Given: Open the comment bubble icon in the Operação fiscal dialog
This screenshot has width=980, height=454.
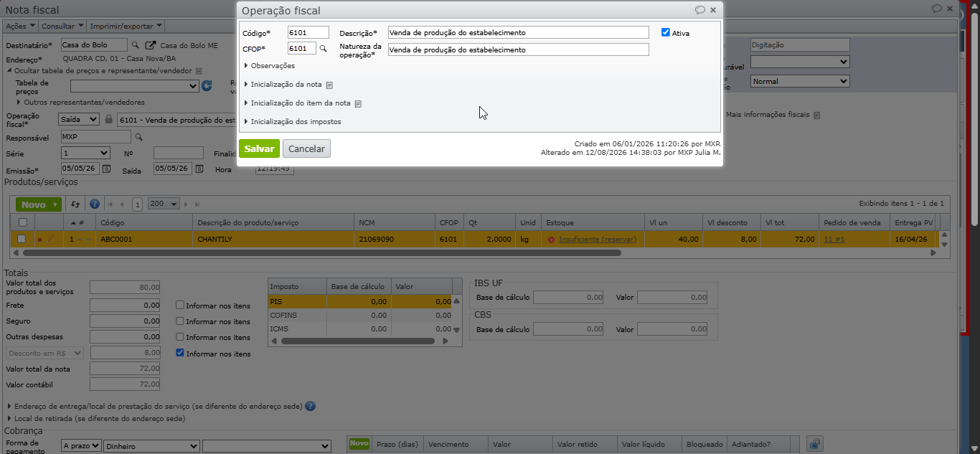Looking at the screenshot, I should 700,10.
